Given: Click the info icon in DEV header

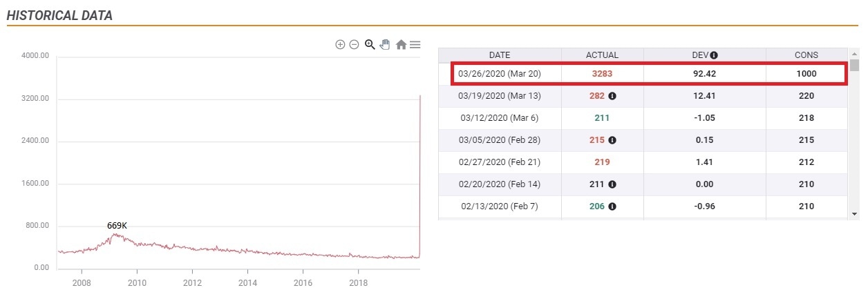Looking at the screenshot, I should pos(714,55).
